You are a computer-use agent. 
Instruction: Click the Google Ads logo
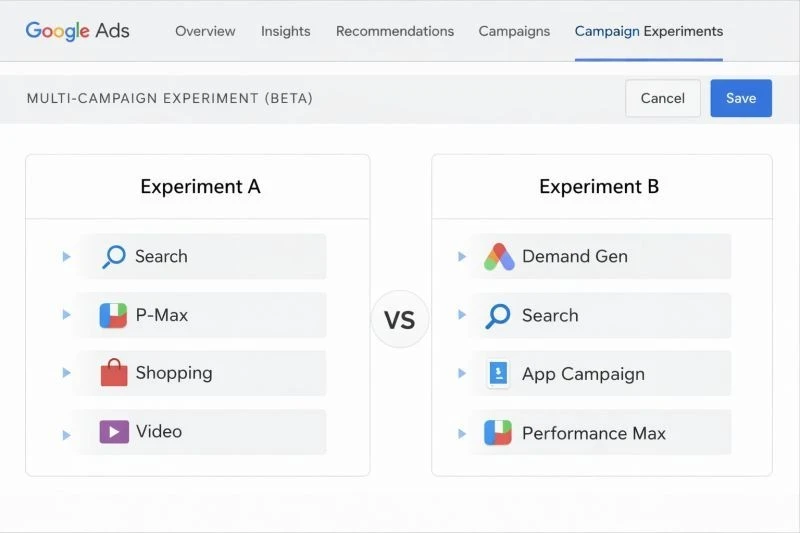(78, 31)
